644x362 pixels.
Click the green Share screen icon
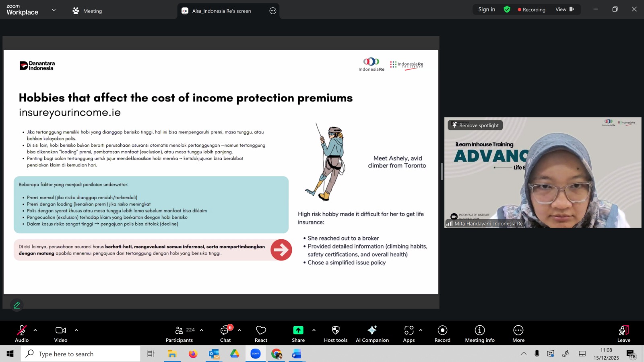298,330
